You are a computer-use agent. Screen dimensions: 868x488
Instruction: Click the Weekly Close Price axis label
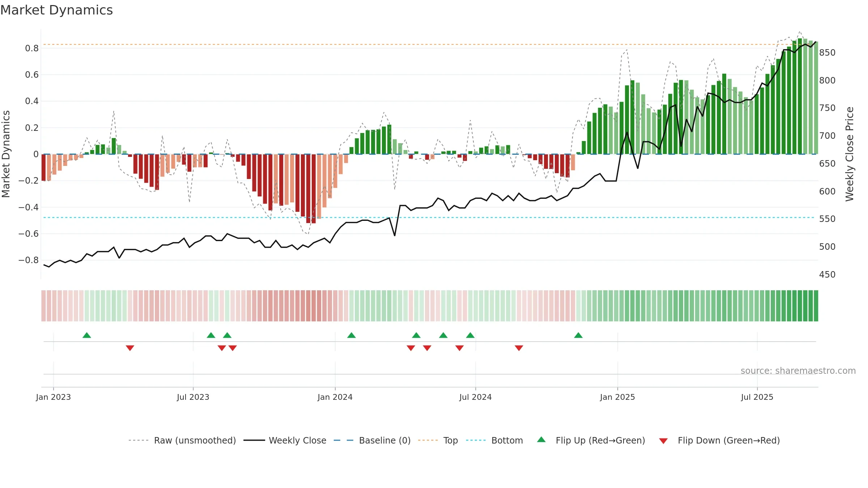click(850, 154)
